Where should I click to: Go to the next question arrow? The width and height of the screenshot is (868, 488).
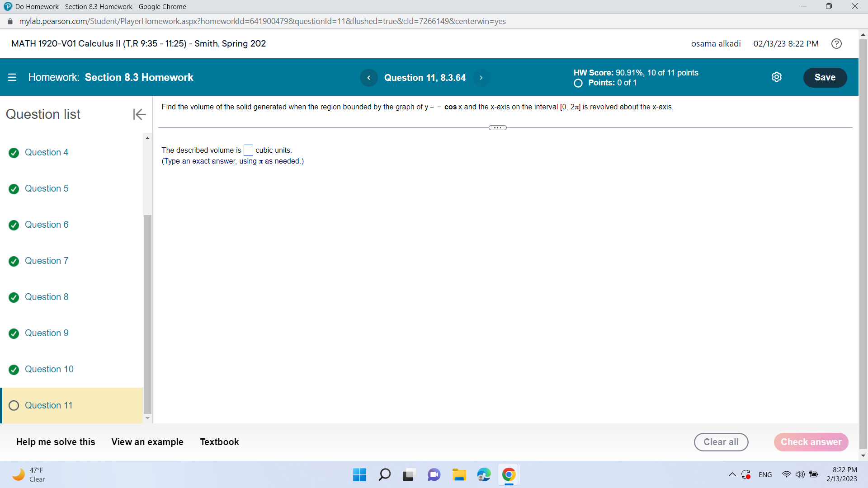(481, 78)
